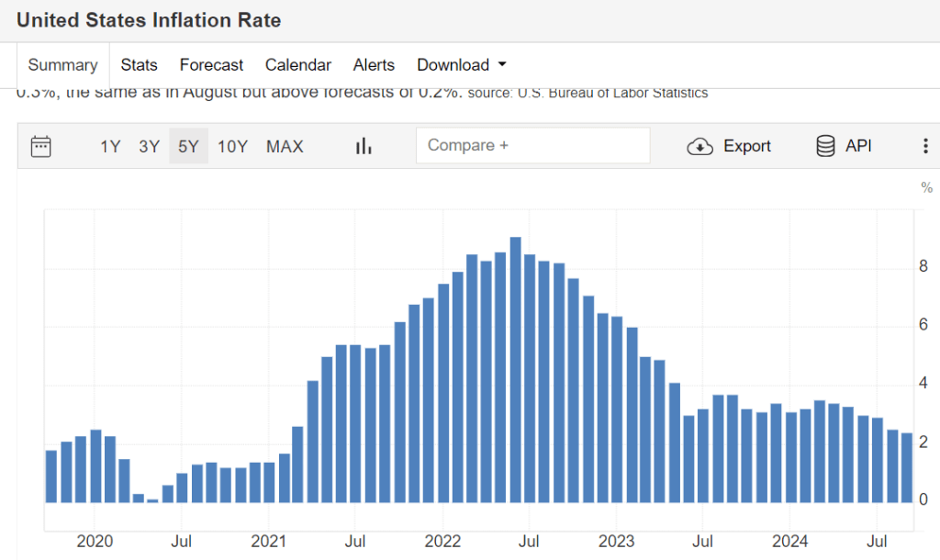Viewport: 940px width, 560px height.
Task: Click inside the Compare + input field
Action: (532, 146)
